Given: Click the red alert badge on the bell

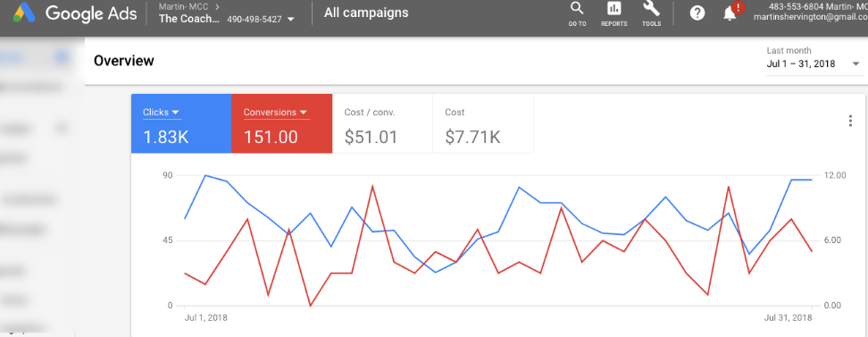Looking at the screenshot, I should point(738,8).
